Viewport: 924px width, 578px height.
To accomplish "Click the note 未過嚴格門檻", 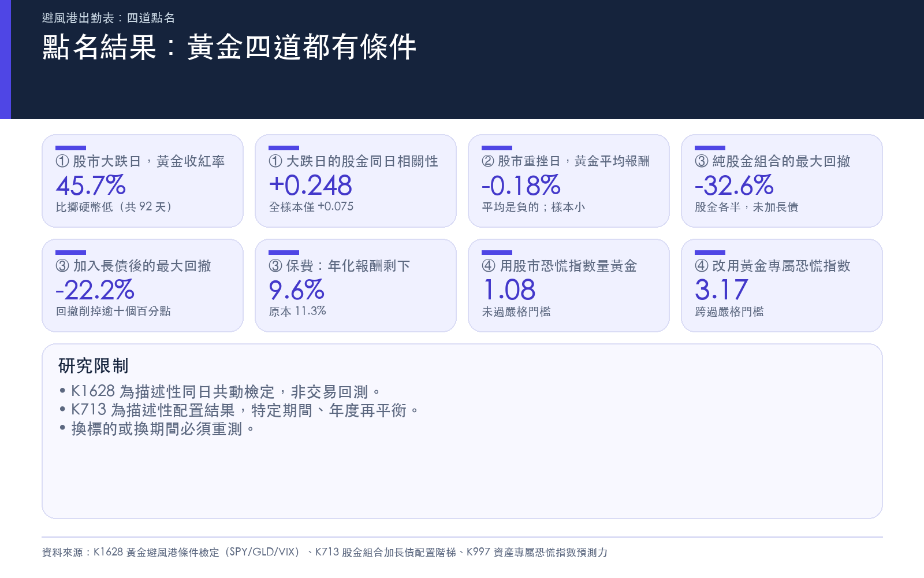I will point(516,312).
